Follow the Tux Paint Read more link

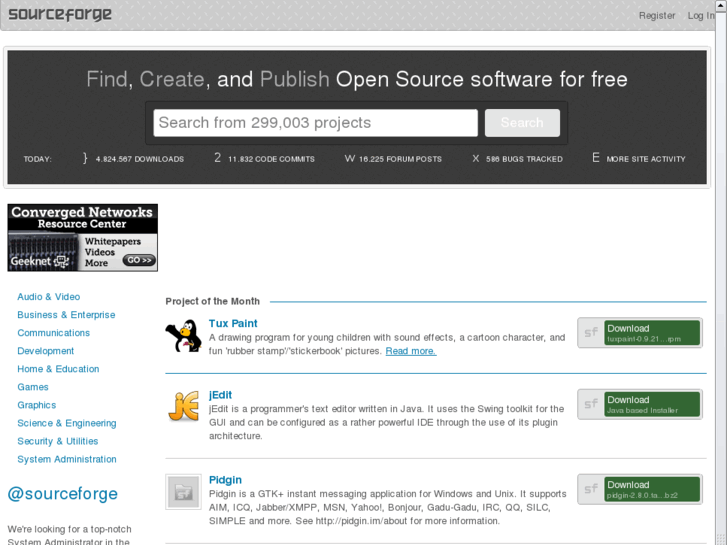point(410,351)
